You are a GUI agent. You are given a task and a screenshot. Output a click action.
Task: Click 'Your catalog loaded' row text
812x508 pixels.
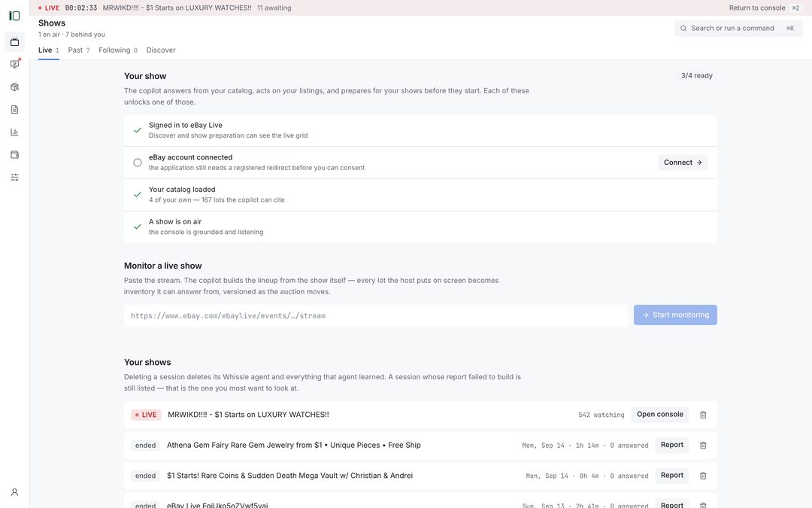click(x=182, y=189)
